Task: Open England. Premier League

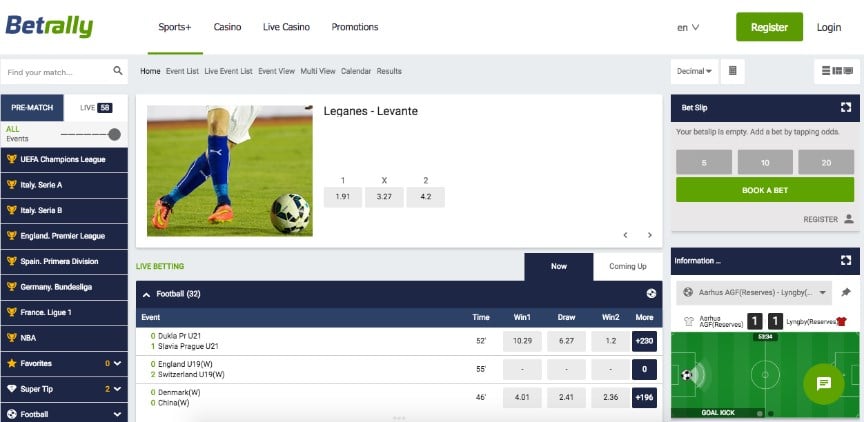Action: [64, 236]
